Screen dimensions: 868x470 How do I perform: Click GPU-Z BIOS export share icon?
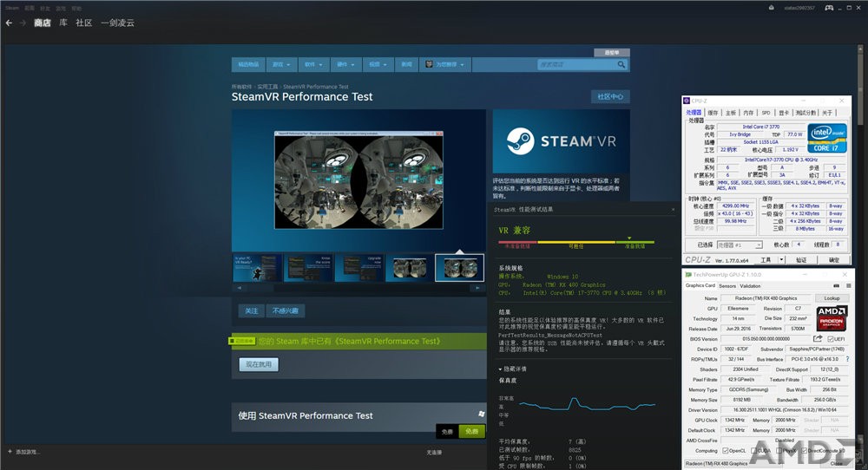coord(818,338)
